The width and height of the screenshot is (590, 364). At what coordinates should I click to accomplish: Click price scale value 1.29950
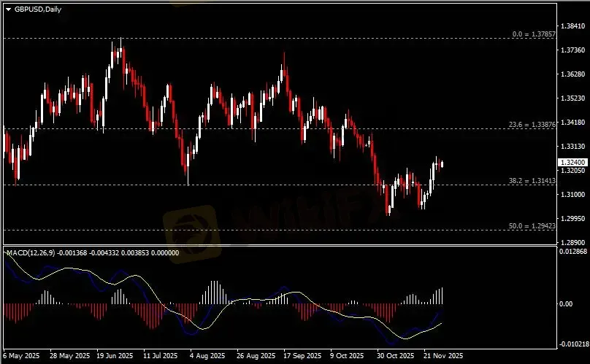pos(572,219)
